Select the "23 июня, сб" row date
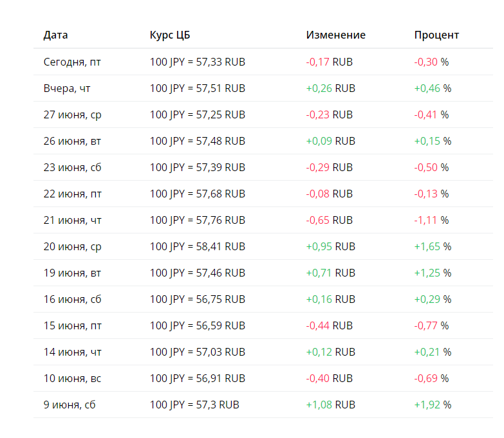 72,168
